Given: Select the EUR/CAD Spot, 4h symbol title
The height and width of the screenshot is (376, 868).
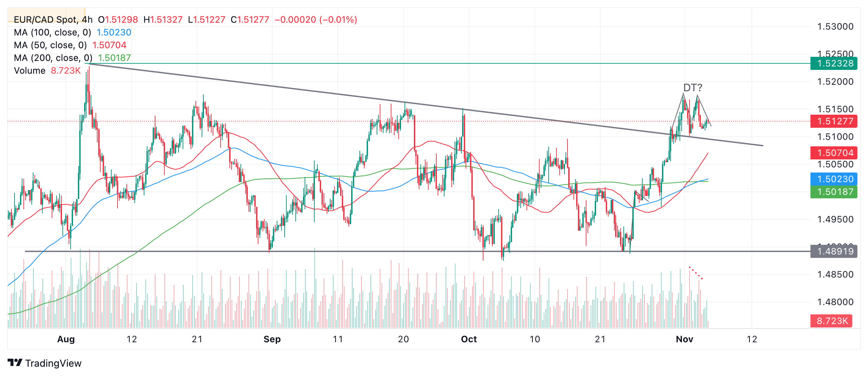Looking at the screenshot, I should pyautogui.click(x=53, y=20).
